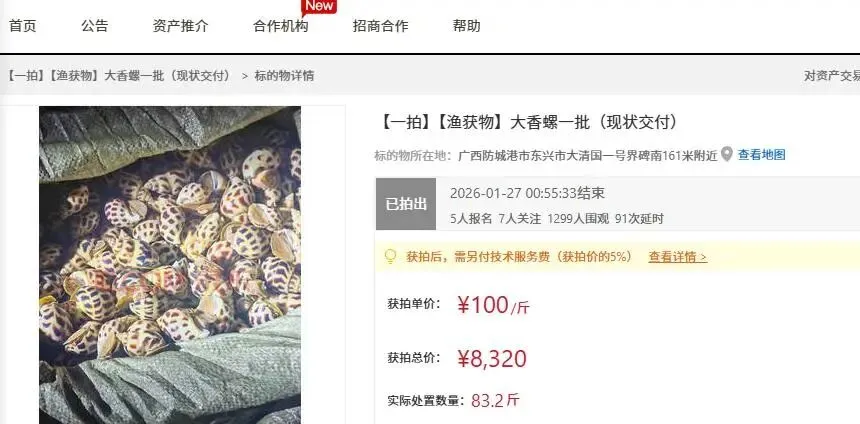860x424 pixels.
Task: Click the red New badge icon
Action: (x=319, y=7)
